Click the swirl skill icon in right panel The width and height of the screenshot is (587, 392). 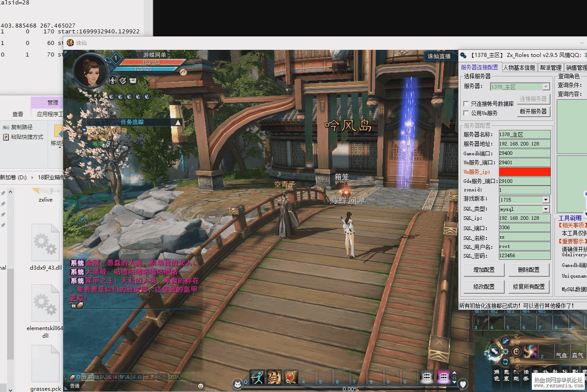(x=530, y=352)
